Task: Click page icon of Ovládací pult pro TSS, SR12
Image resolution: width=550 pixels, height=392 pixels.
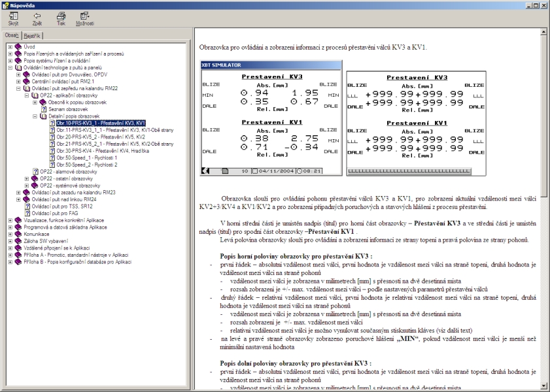Action: [x=27, y=206]
